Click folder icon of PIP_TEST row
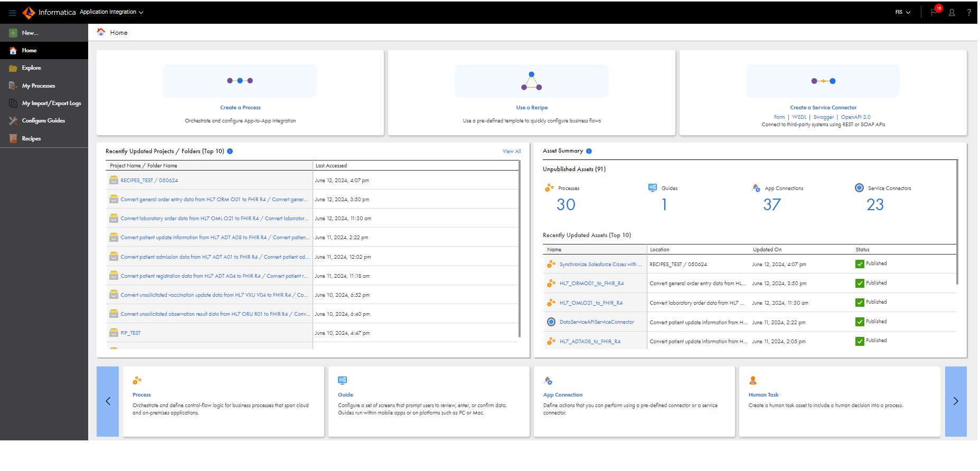 [114, 333]
